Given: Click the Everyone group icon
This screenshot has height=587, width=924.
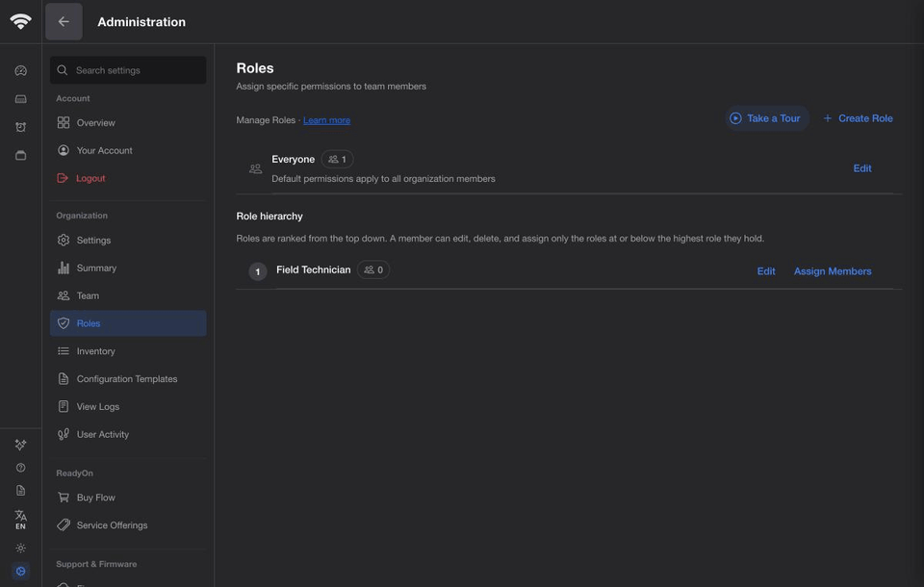Looking at the screenshot, I should (x=255, y=169).
